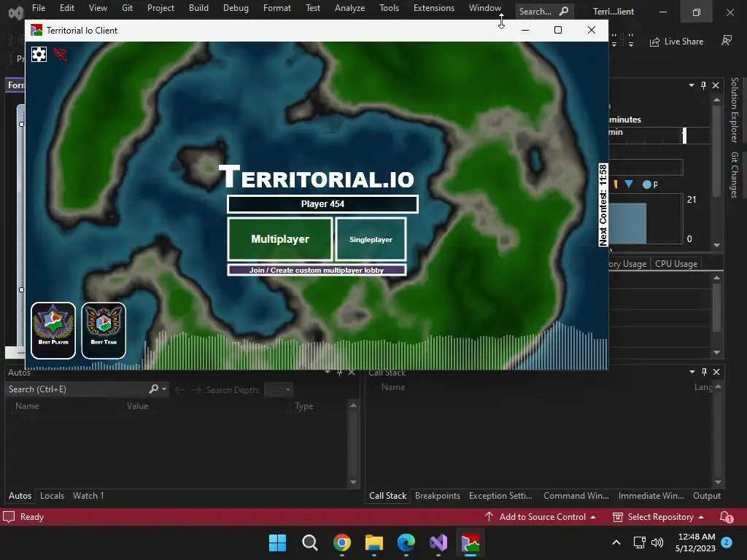
Task: Click Add to Source Control
Action: (541, 517)
